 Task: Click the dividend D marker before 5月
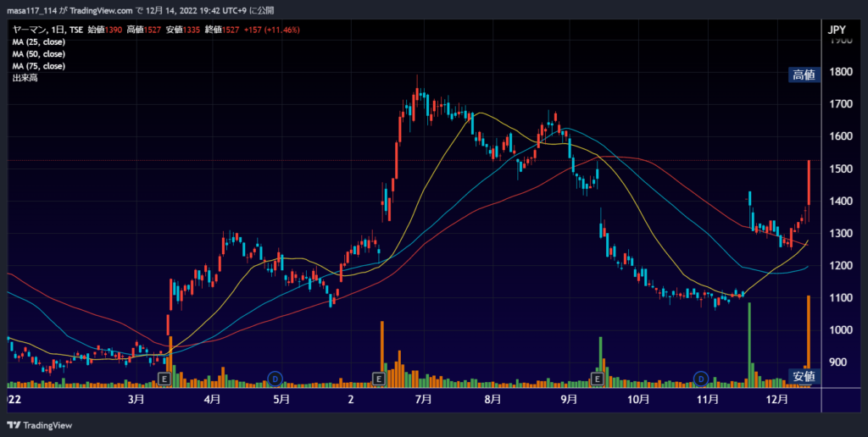275,379
